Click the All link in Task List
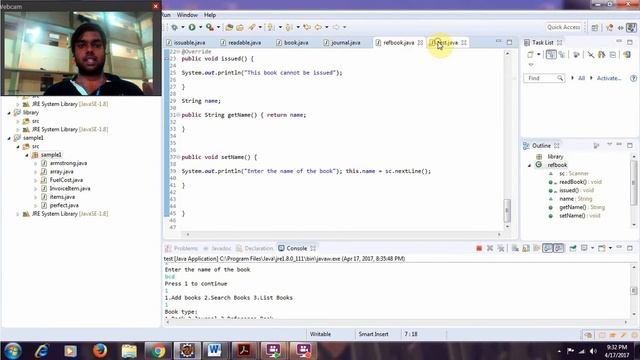The height and width of the screenshot is (360, 640). pos(582,78)
